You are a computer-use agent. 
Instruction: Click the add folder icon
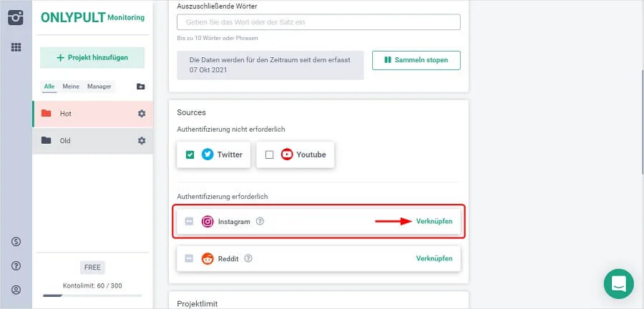coord(140,87)
